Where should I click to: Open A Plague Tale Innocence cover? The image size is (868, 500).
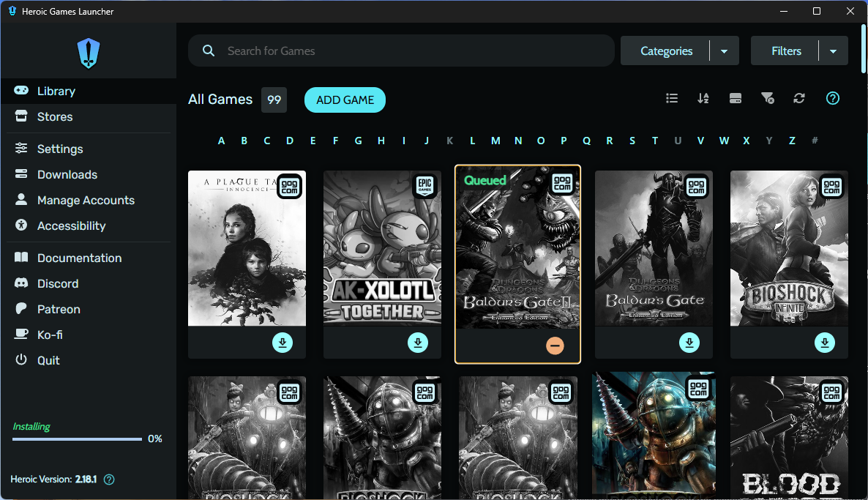pos(247,248)
